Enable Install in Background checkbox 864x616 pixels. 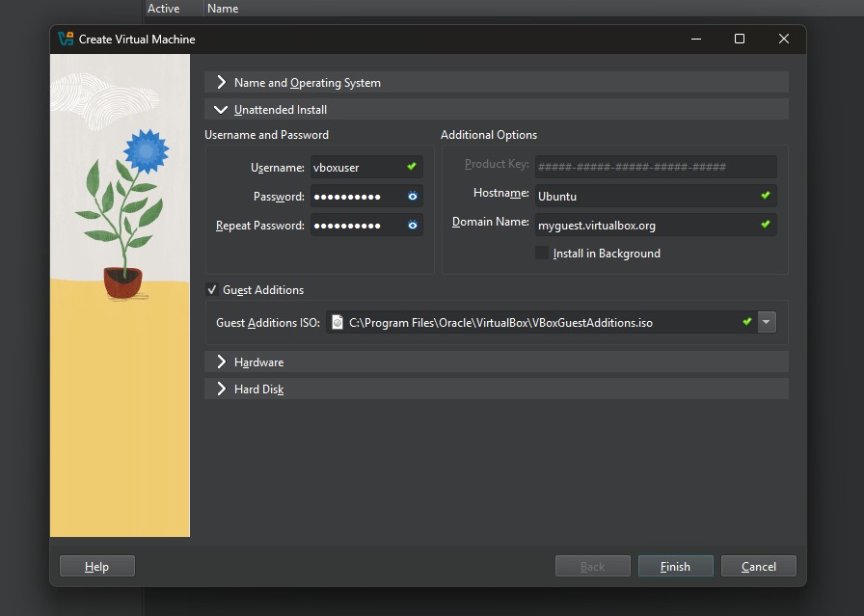coord(542,254)
